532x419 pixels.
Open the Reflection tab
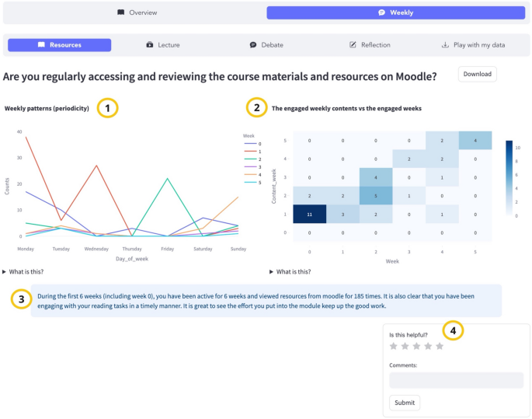click(370, 45)
